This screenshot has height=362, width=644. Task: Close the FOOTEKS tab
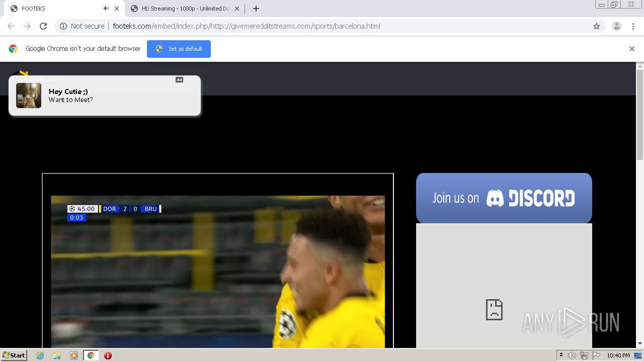(x=117, y=9)
